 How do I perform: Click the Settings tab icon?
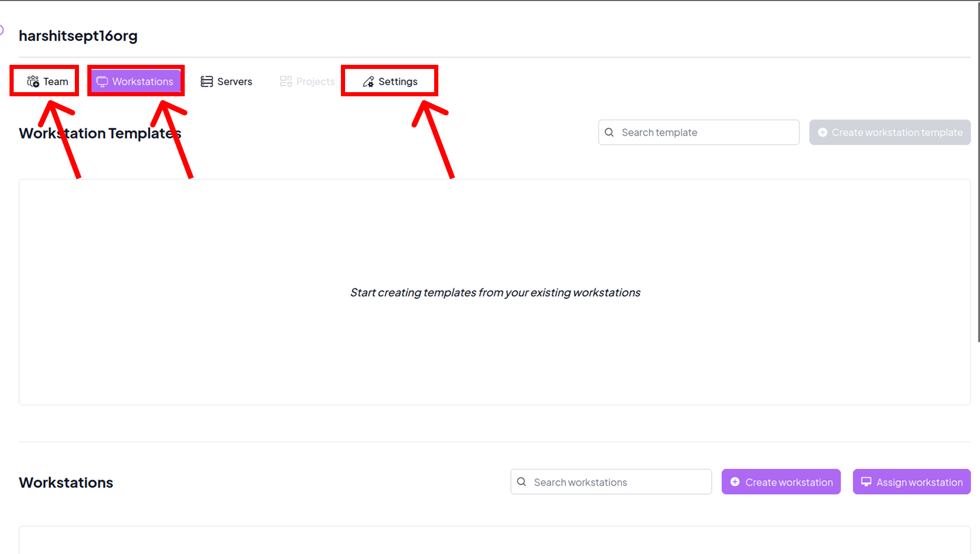point(368,81)
